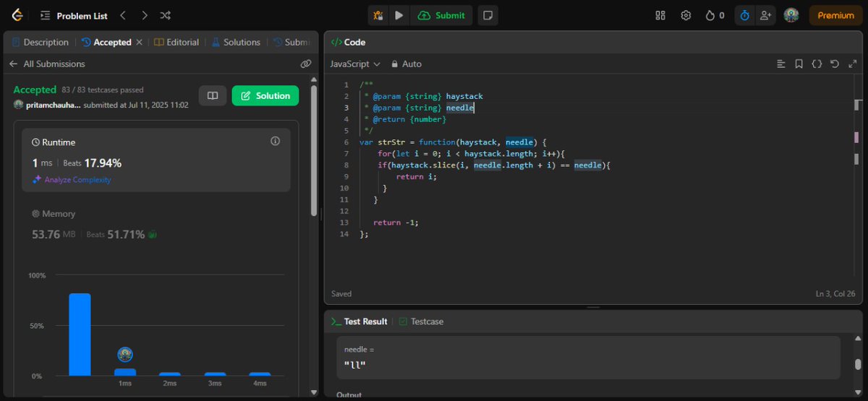Click the tallest bar in runtime chart
The width and height of the screenshot is (868, 401).
[80, 335]
